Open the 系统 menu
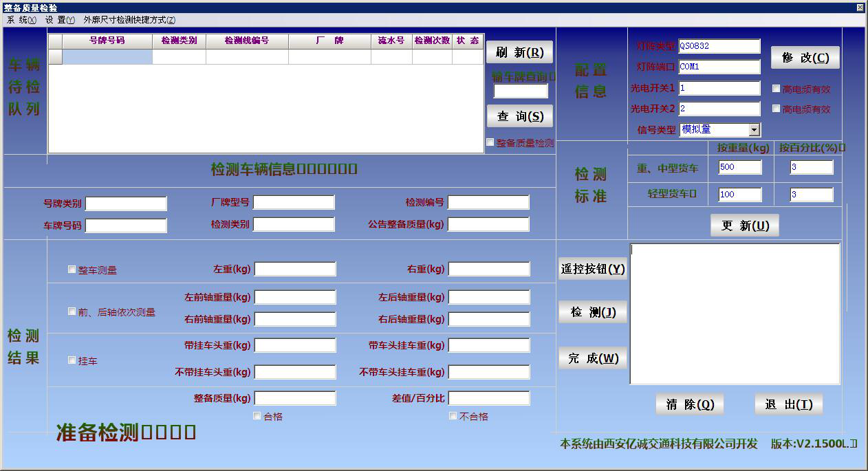This screenshot has height=471, width=868. (x=21, y=19)
